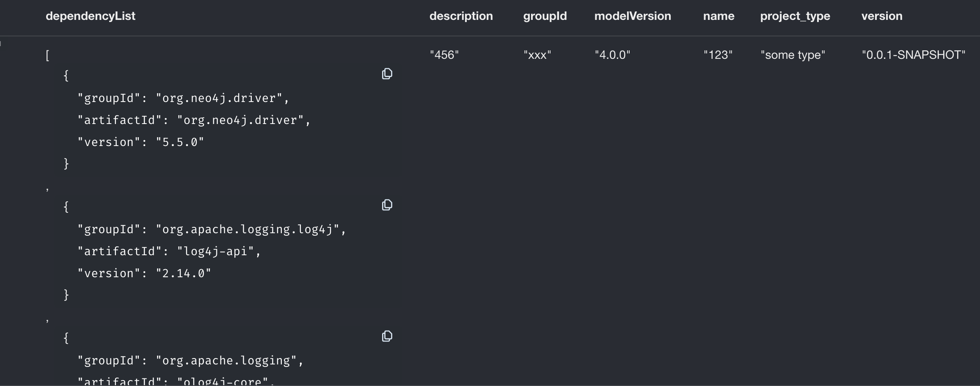980x386 pixels.
Task: Copy the org.neo4j.driver dependency object
Action: pyautogui.click(x=387, y=74)
